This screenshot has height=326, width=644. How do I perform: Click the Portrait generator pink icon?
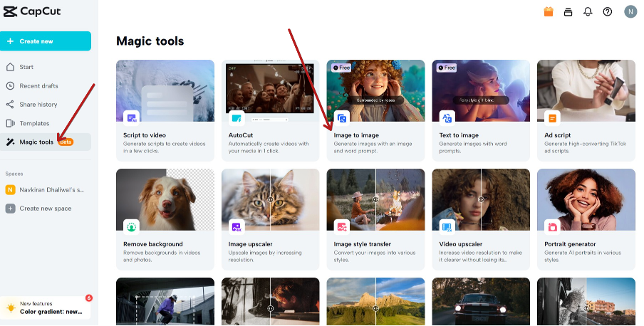click(x=552, y=227)
